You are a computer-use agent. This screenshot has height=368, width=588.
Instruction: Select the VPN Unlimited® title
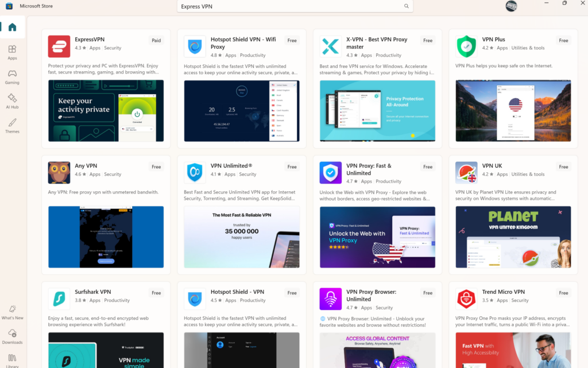(x=231, y=166)
